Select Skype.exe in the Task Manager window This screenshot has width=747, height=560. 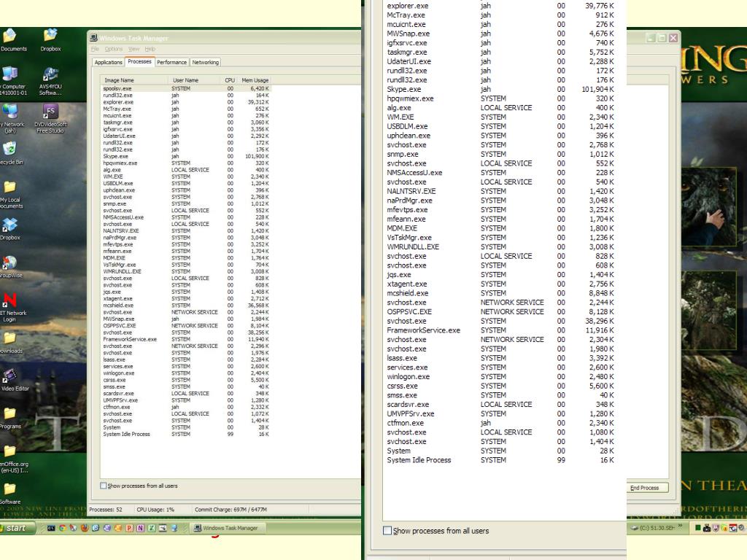click(x=186, y=156)
